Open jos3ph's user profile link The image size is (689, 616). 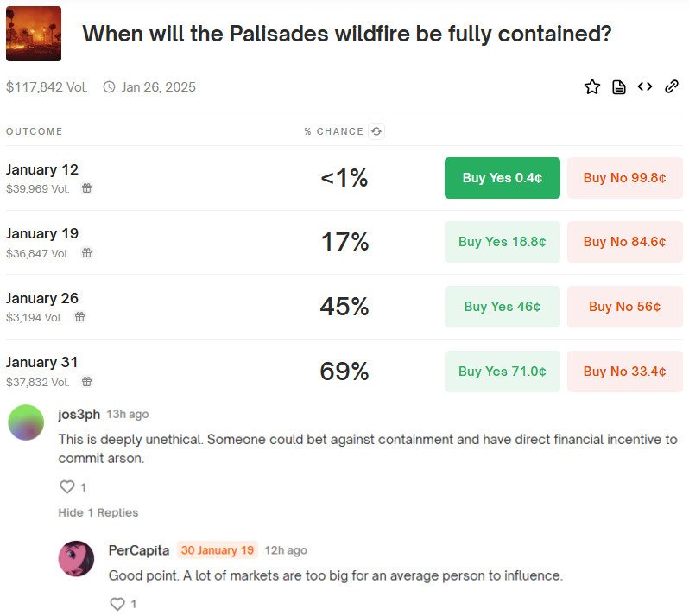click(78, 415)
